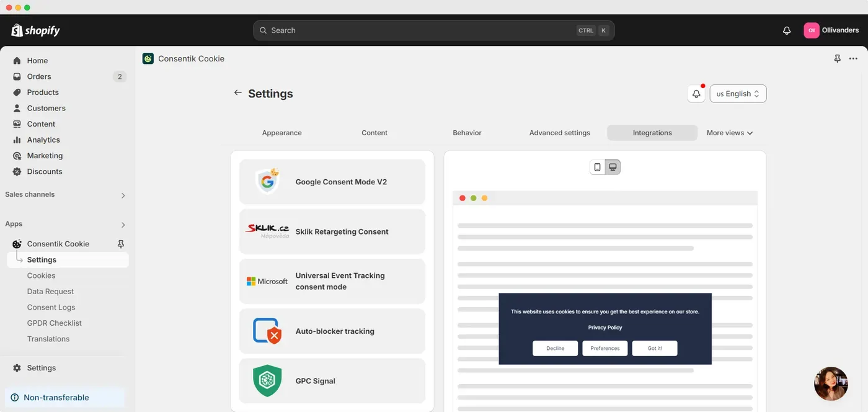The image size is (868, 412).
Task: Click the Non-transferable label
Action: tap(56, 398)
